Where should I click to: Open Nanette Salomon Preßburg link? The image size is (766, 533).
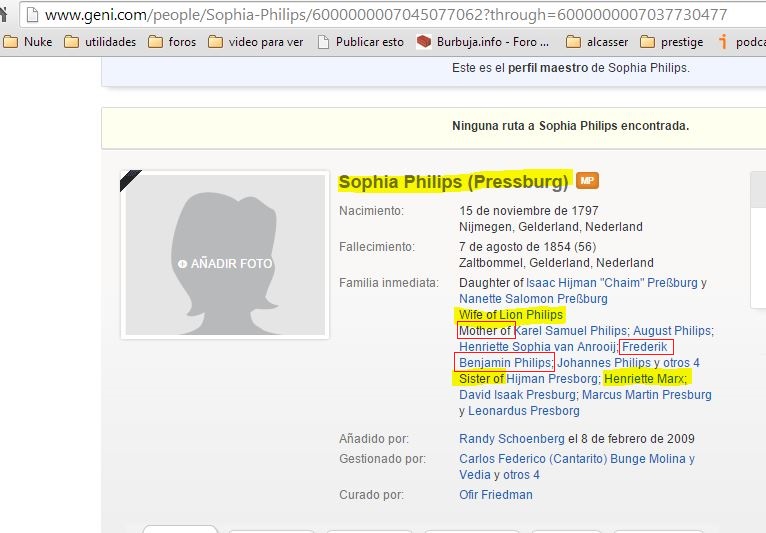click(533, 299)
